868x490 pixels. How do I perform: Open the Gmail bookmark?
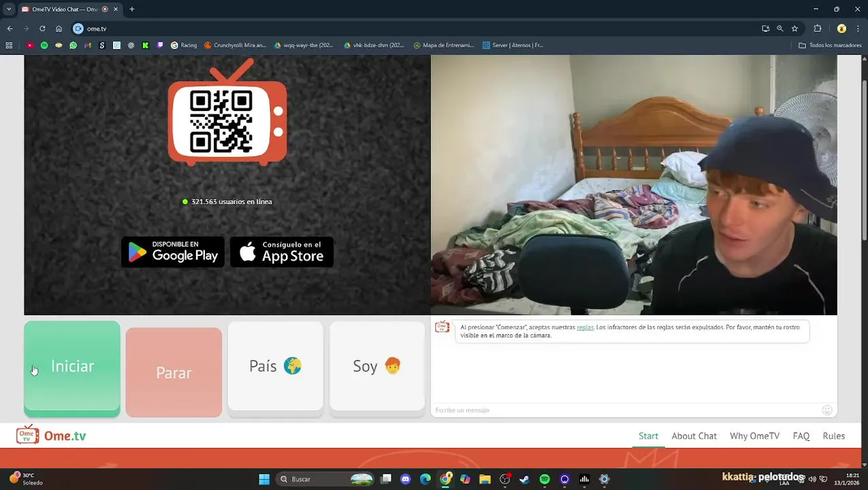pyautogui.click(x=88, y=45)
